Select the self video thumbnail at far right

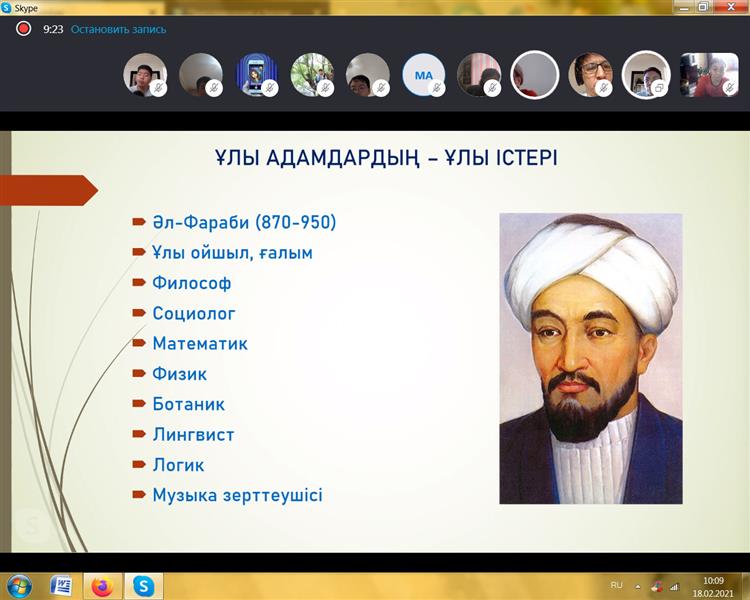click(709, 75)
